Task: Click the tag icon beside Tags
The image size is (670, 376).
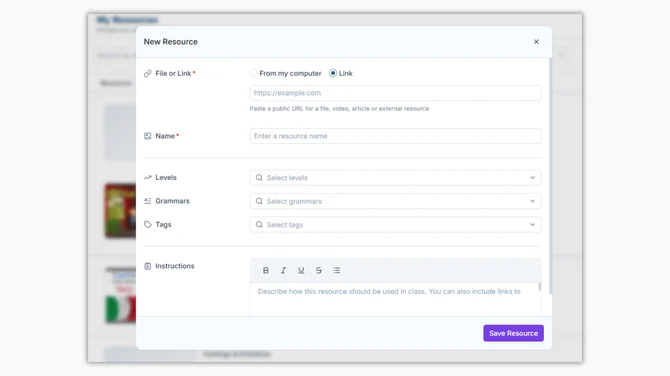Action: click(x=148, y=224)
